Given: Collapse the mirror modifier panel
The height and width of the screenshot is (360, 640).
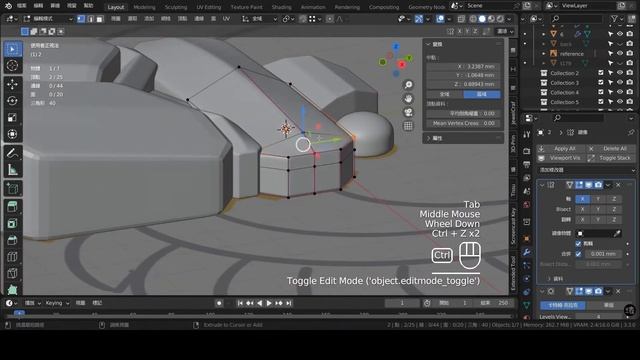Looking at the screenshot, I should (542, 185).
